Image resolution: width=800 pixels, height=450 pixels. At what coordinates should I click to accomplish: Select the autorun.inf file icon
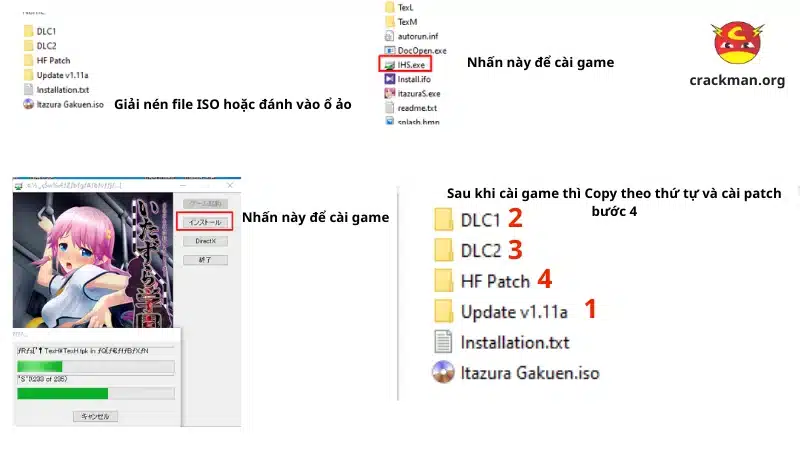[x=389, y=36]
